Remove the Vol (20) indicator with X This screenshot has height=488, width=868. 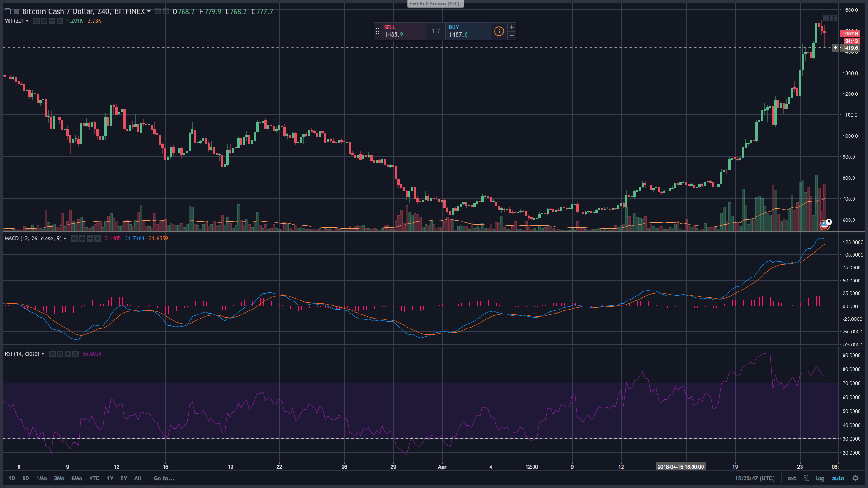(60, 21)
